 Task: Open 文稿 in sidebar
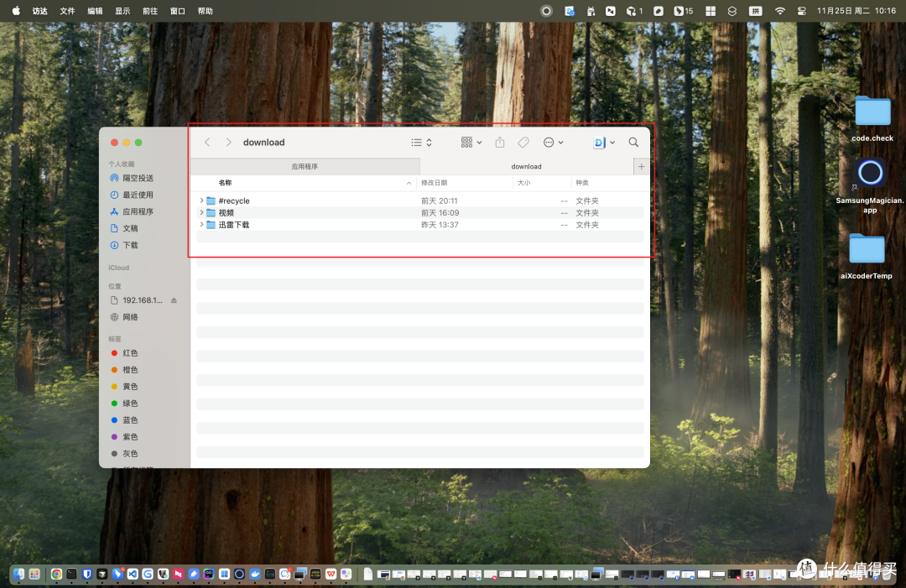click(x=124, y=228)
